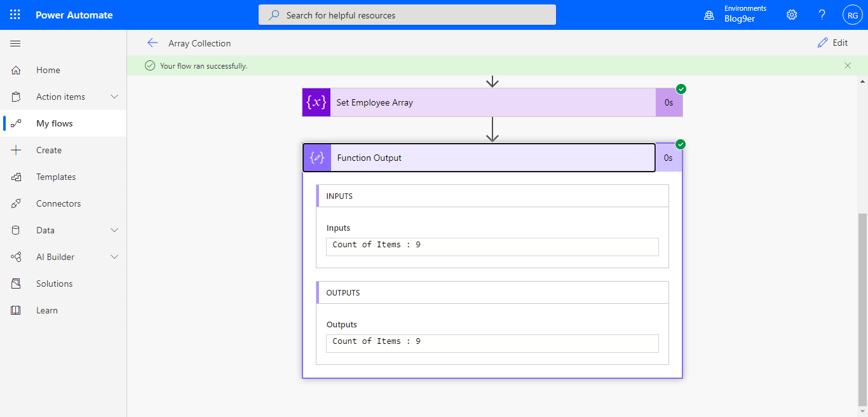Click the Array Collection flow title
The image size is (868, 417).
(x=200, y=43)
